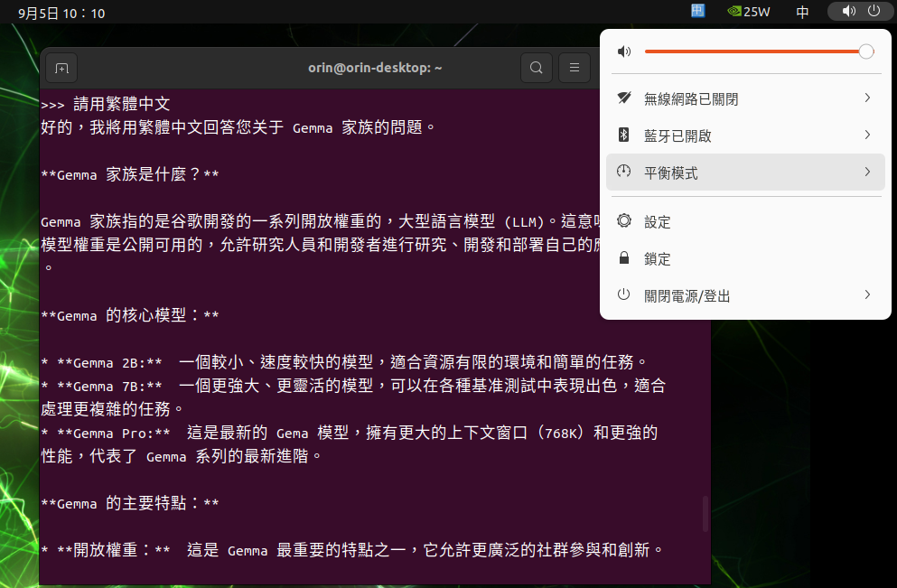This screenshot has height=588, width=897.
Task: Click line 好的，我將用繁體中文回答
Action: click(x=238, y=127)
